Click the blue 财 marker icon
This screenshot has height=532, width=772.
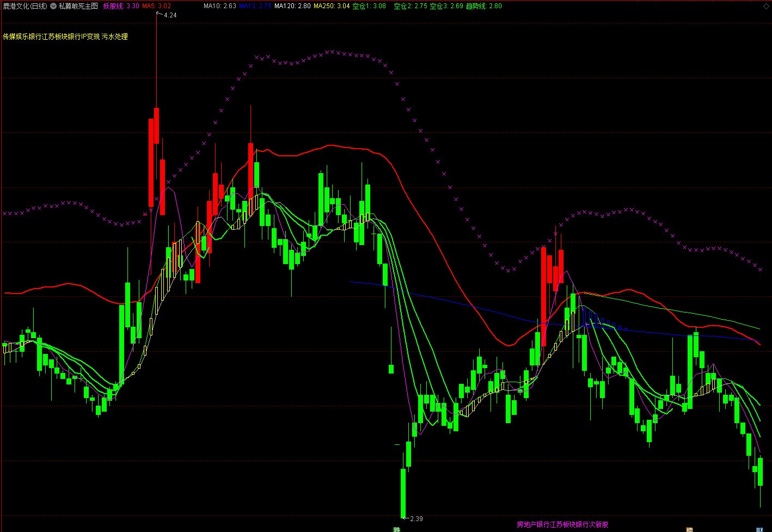click(760, 529)
